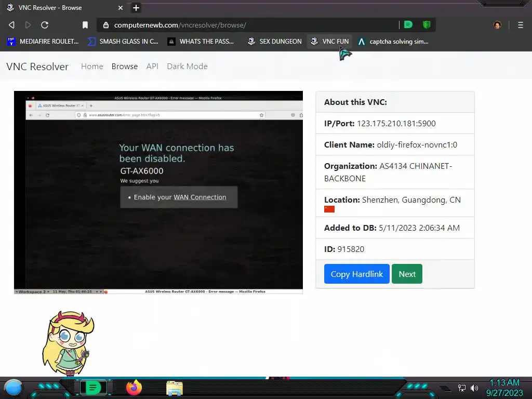Go to Home in the navbar
This screenshot has width=532, height=399.
pyautogui.click(x=92, y=66)
